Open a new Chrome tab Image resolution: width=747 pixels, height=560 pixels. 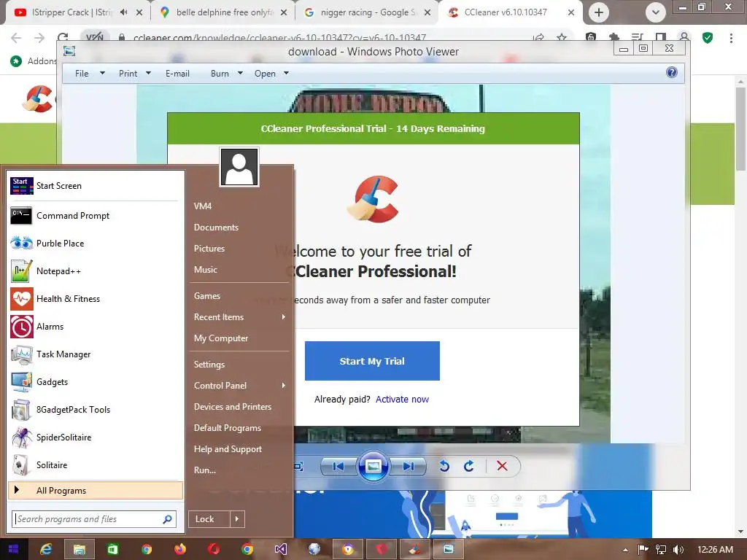pos(599,12)
